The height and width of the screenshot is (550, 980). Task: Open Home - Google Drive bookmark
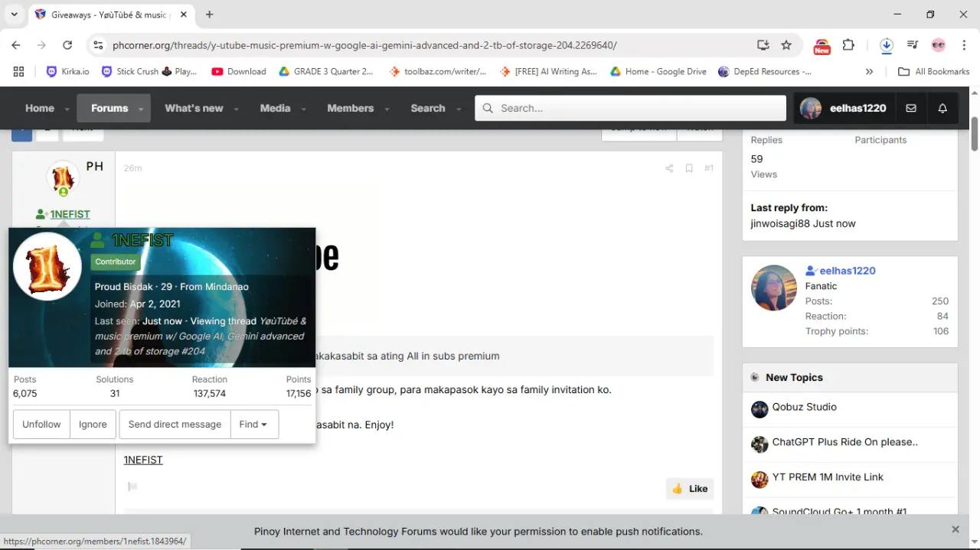[658, 71]
